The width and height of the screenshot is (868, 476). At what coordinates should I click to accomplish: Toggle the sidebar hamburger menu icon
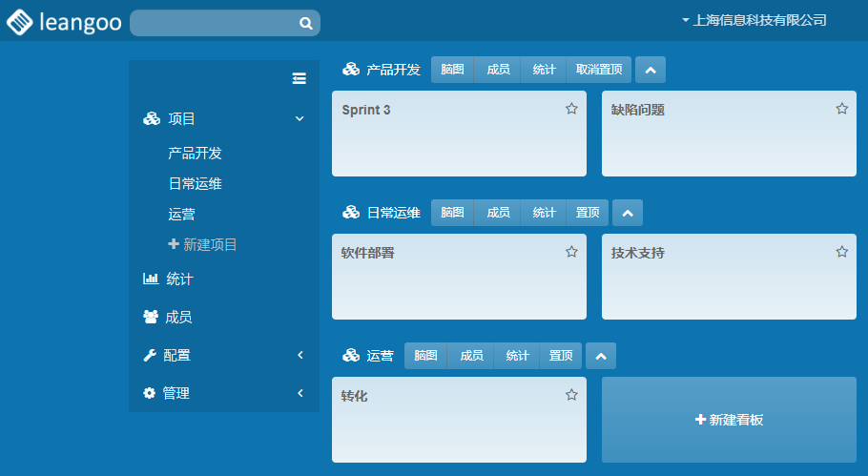click(x=299, y=78)
